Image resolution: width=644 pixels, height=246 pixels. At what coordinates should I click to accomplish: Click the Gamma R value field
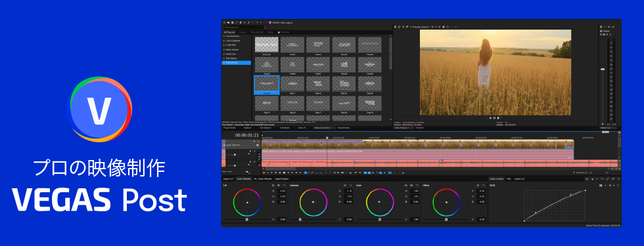(348, 191)
